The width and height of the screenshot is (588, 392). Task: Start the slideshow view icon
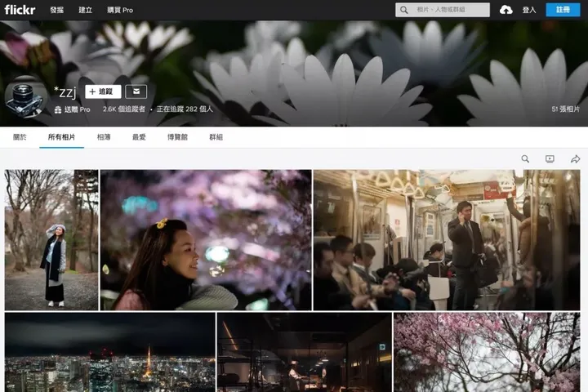550,159
